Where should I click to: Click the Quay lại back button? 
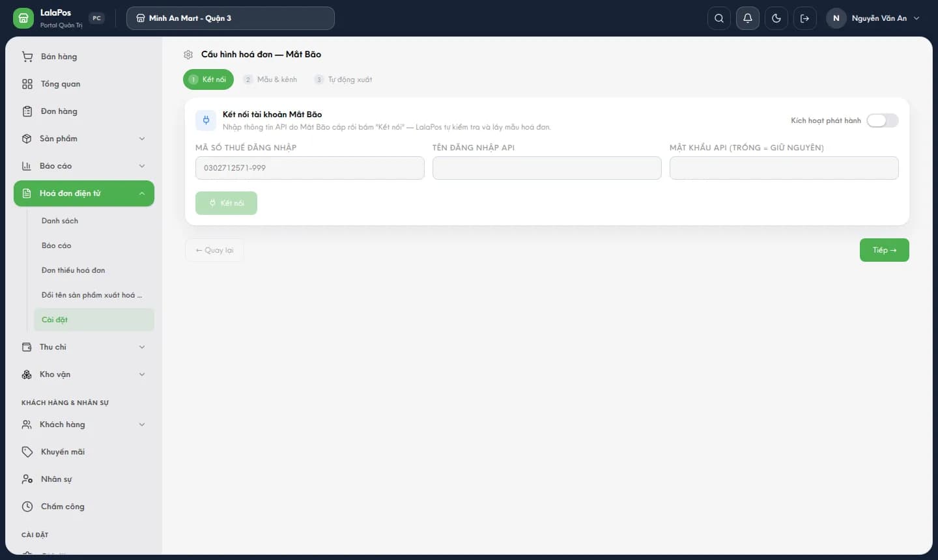(x=214, y=250)
